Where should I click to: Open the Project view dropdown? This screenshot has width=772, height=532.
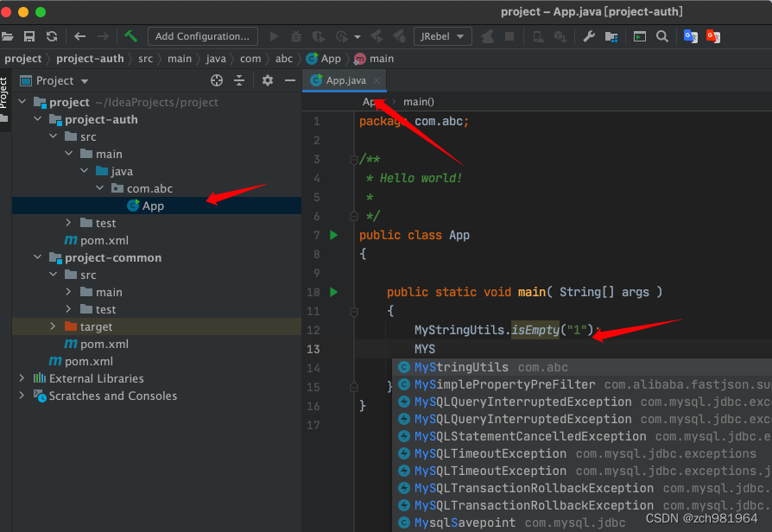[84, 81]
